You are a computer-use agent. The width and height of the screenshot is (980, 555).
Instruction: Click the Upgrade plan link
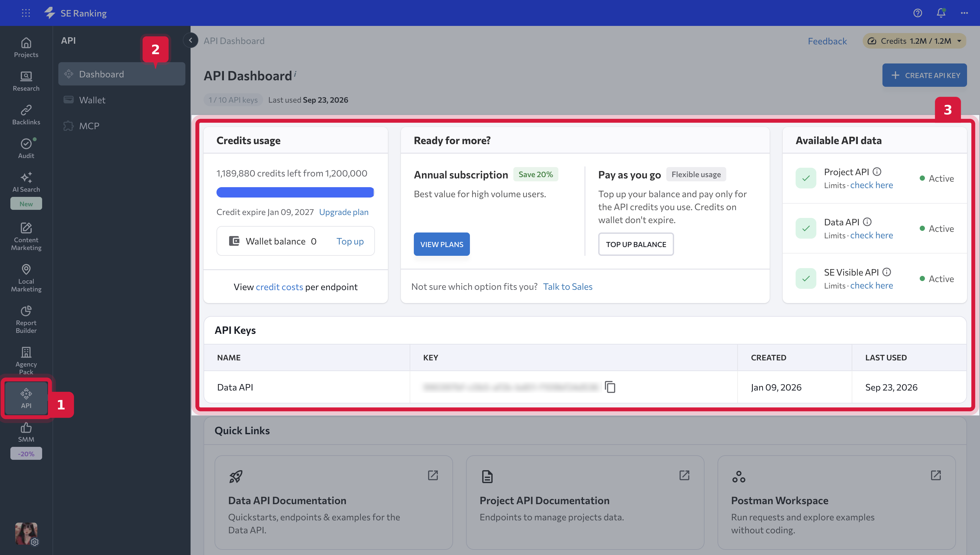(x=343, y=212)
